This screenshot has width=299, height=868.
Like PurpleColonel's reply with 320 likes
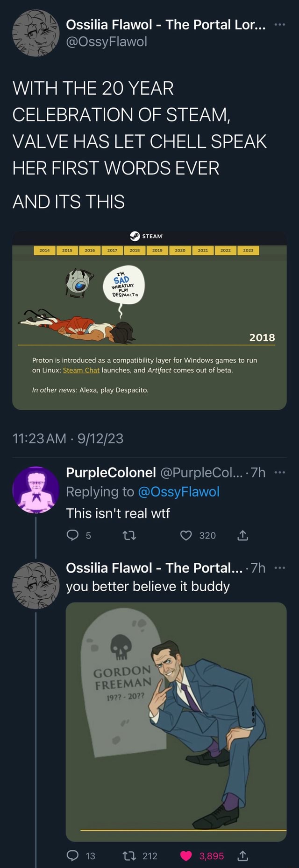pyautogui.click(x=186, y=535)
